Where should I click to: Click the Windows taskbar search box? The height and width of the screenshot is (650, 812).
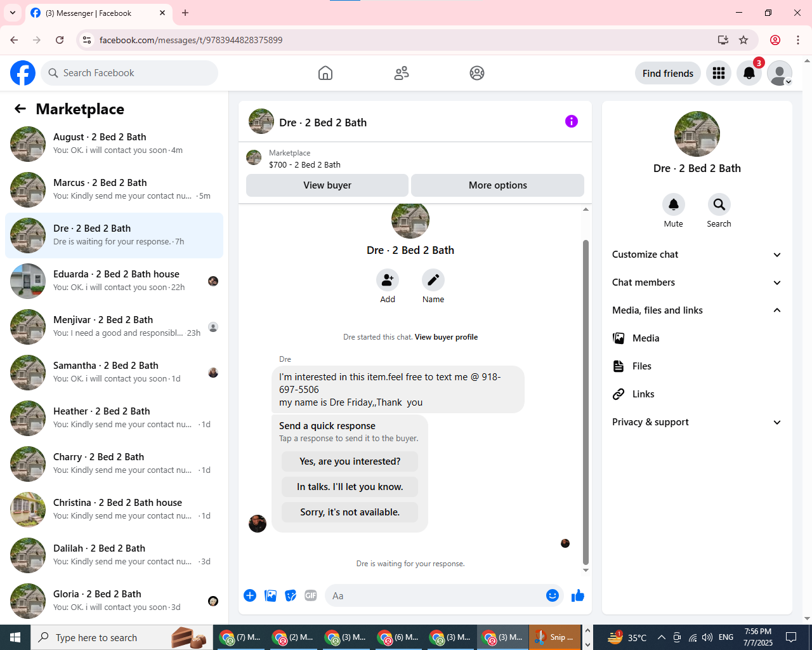(x=121, y=637)
